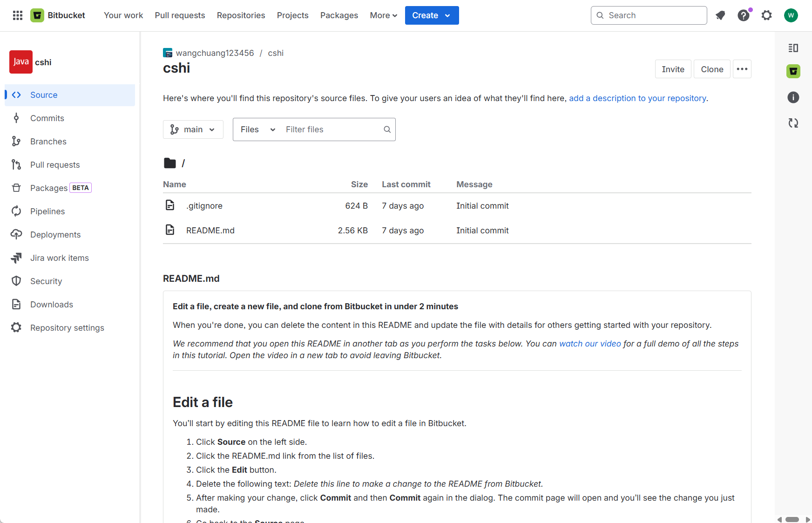This screenshot has width=812, height=523.
Task: Open the main branch selector
Action: (x=193, y=129)
